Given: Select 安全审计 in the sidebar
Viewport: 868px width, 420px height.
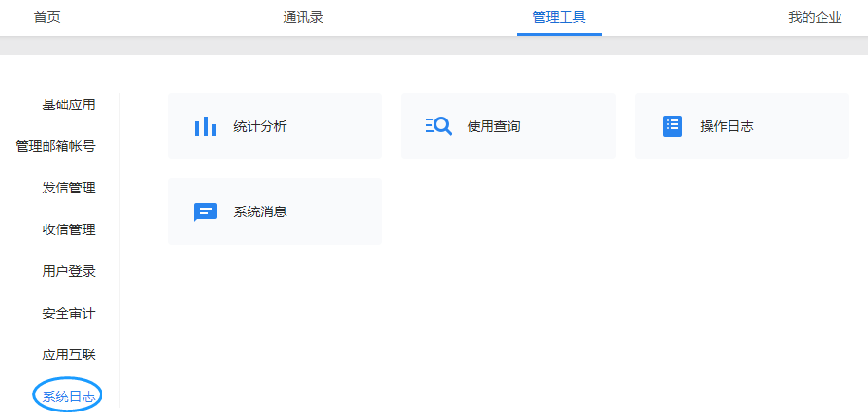Looking at the screenshot, I should (x=68, y=313).
